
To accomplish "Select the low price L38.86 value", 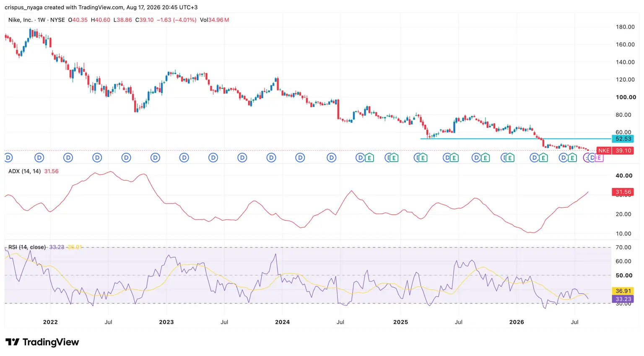I will (123, 20).
